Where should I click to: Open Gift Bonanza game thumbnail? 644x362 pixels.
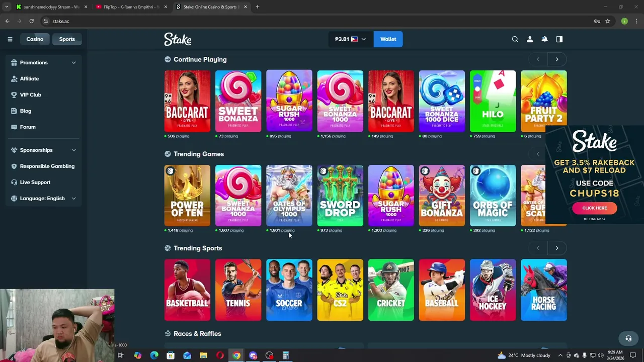pos(442,196)
